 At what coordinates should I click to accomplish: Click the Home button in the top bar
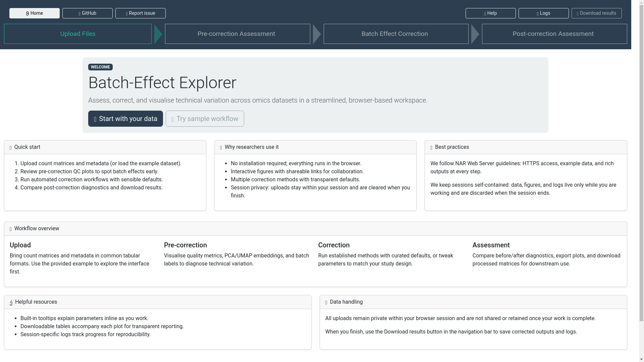[35, 13]
